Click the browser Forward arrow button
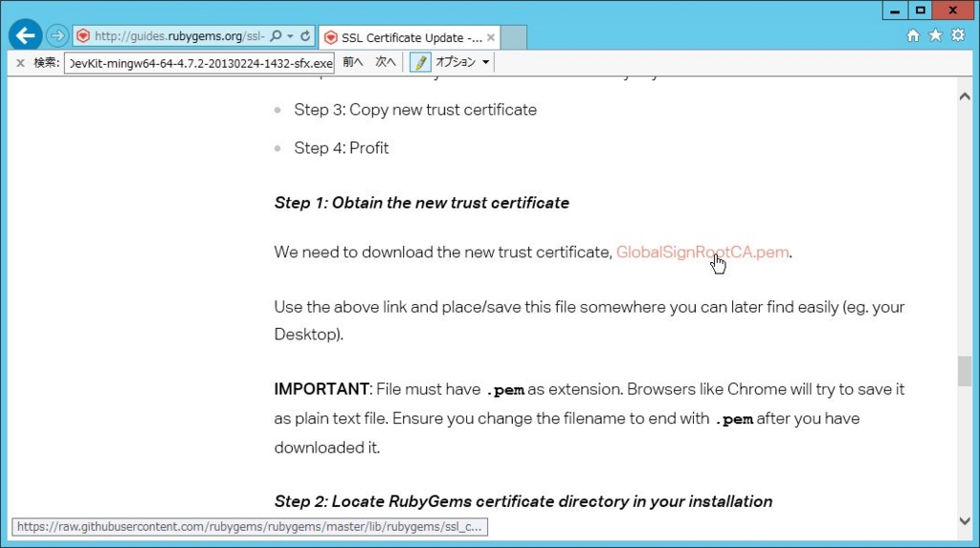980x548 pixels. point(56,35)
